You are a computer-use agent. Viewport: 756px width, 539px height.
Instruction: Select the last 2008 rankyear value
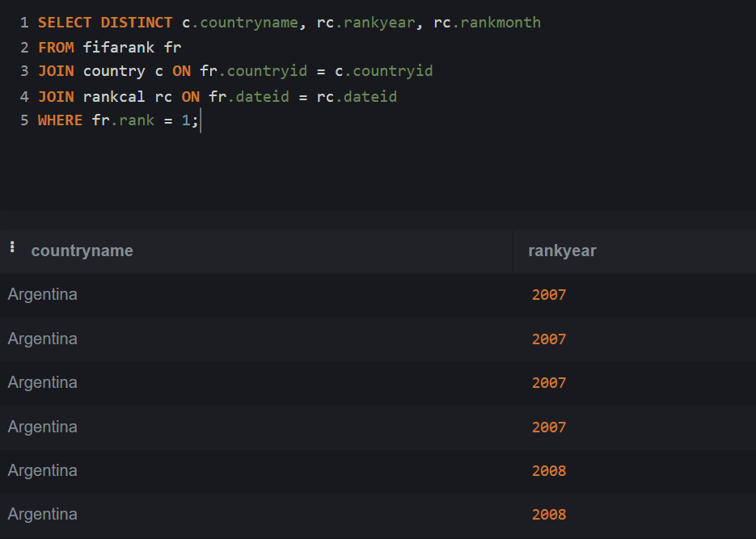(549, 515)
